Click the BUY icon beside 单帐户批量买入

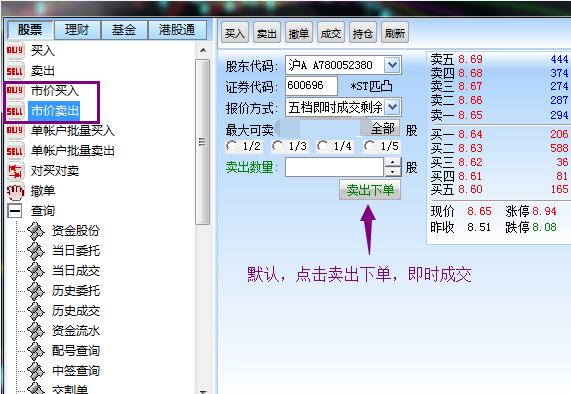(15, 131)
